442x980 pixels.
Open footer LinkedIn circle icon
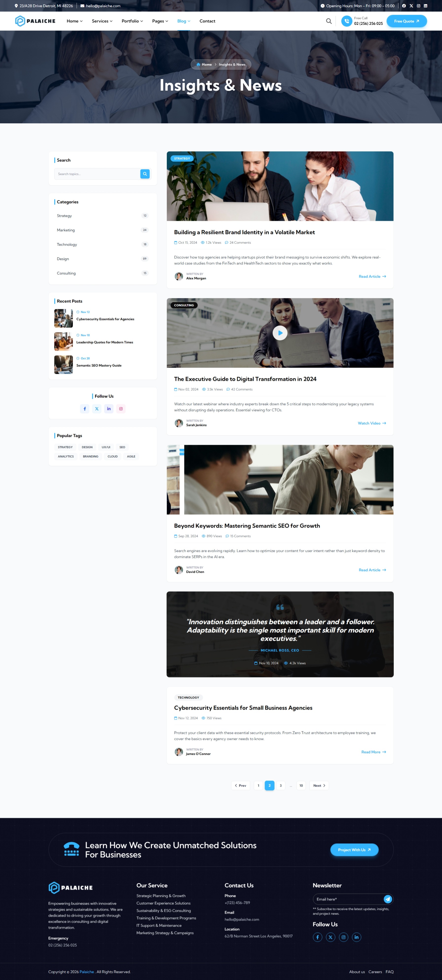click(x=356, y=937)
